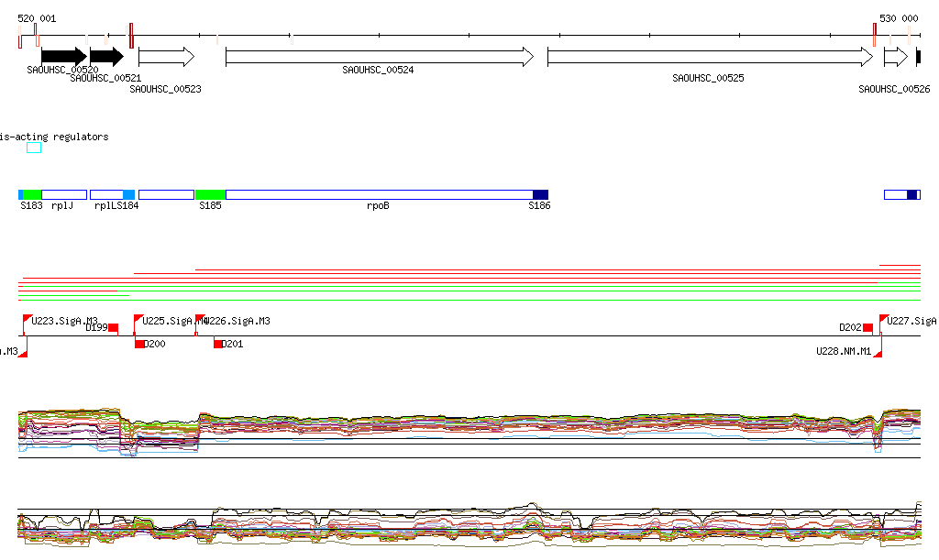The width and height of the screenshot is (939, 560).
Task: Select the rplJ transcript segment box
Action: [x=63, y=195]
